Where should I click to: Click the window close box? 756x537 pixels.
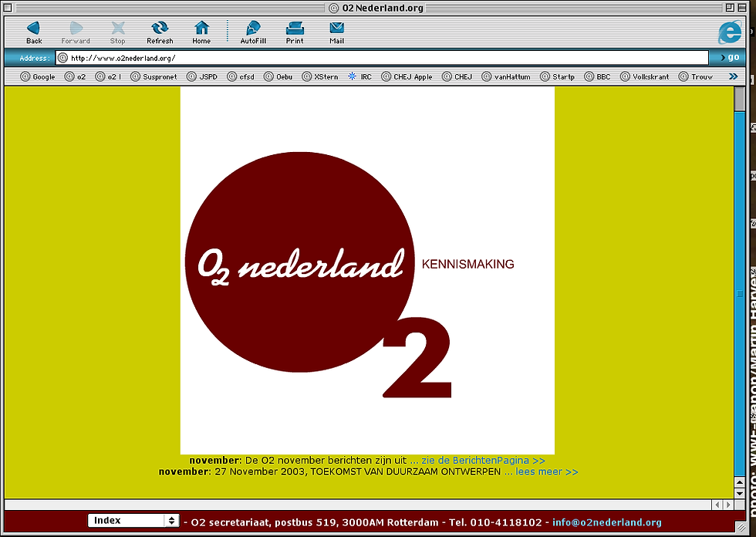click(8, 8)
